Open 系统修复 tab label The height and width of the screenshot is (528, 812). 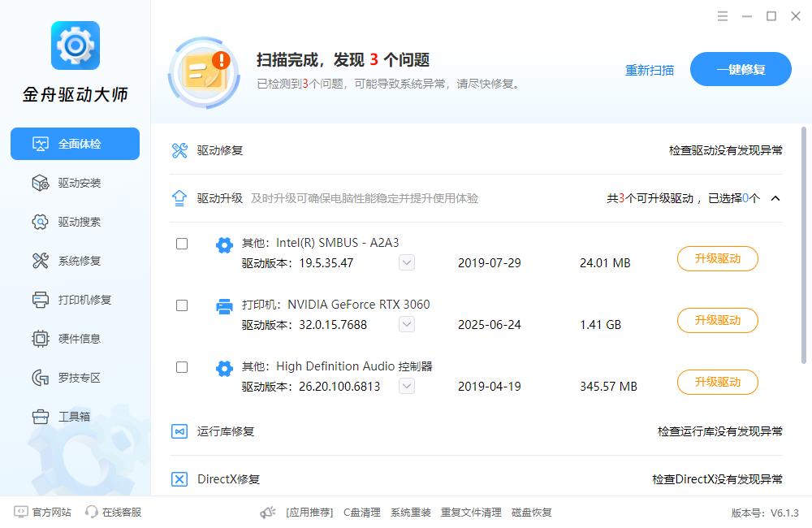[80, 261]
